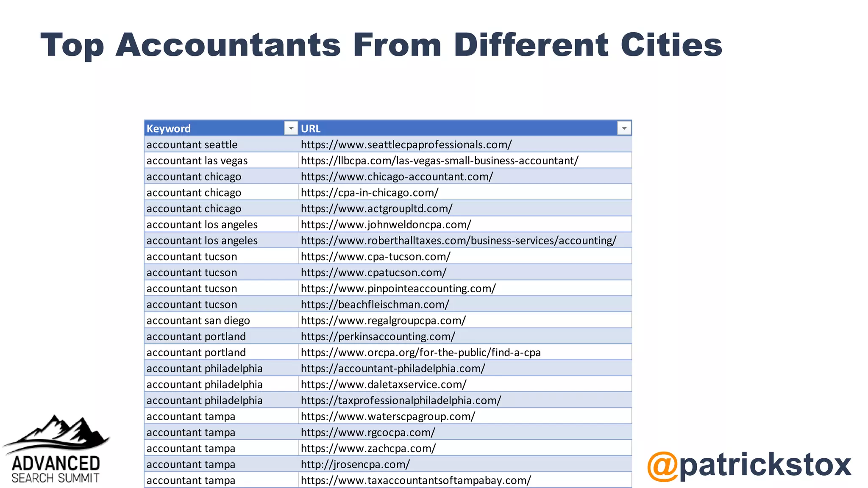Select keyword cell beside zachcpa.com
Viewport: 868px width, 488px height.
221,448
